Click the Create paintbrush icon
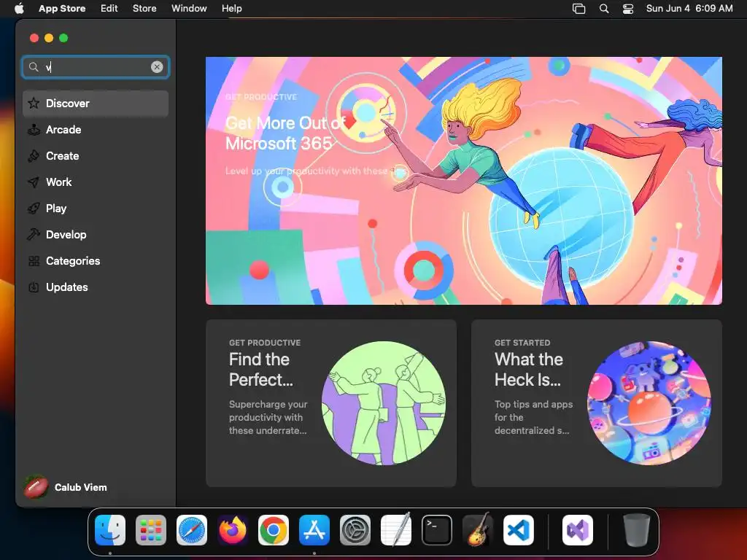Viewport: 747px width, 560px height. [34, 156]
